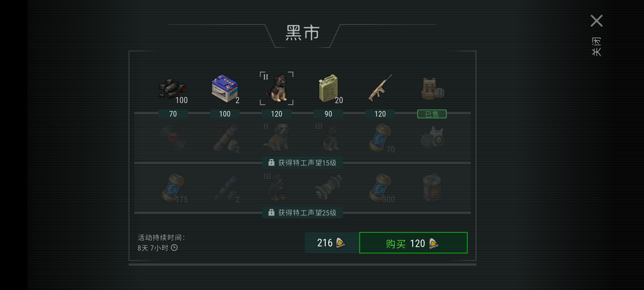Select the assault rifle item
Screen dimensions: 644x290
pyautogui.click(x=380, y=88)
